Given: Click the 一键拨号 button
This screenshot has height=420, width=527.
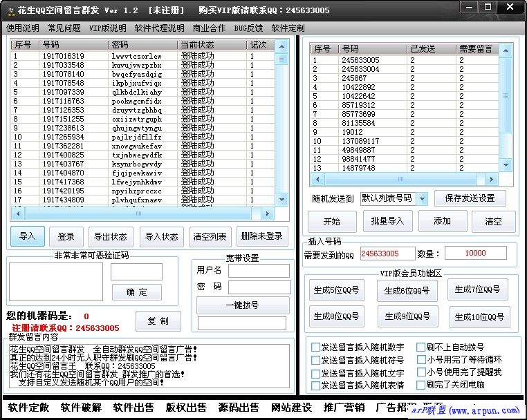Looking at the screenshot, I should point(243,305).
